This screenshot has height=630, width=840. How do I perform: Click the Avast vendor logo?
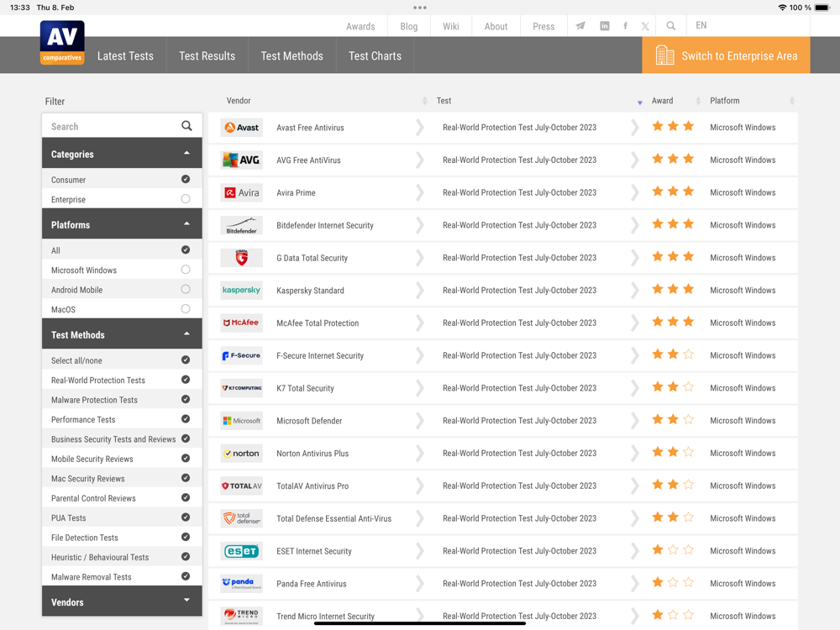coord(242,128)
